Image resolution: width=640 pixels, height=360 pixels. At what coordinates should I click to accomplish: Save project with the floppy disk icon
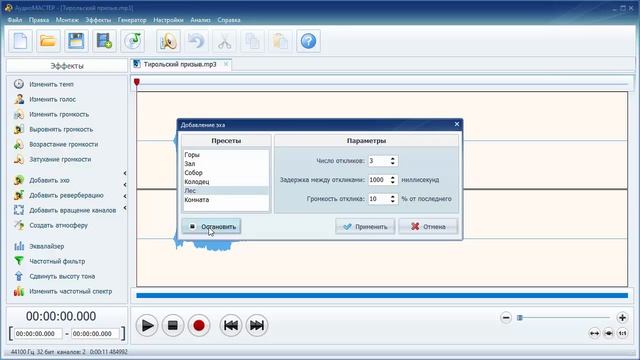(76, 41)
